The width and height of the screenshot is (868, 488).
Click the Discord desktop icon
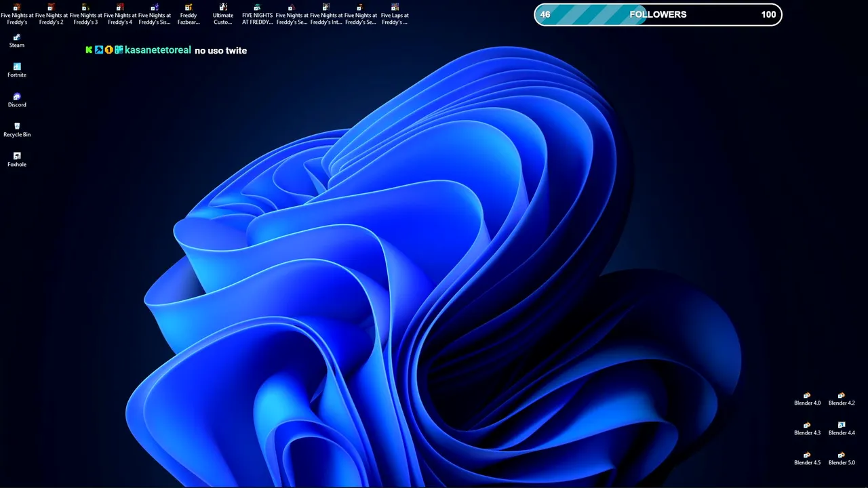click(17, 100)
